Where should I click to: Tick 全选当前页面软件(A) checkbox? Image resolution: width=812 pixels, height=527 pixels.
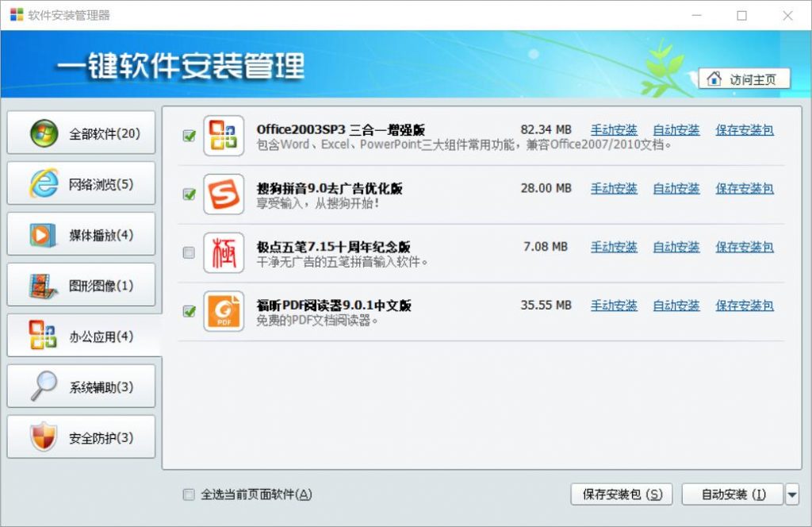[x=189, y=494]
